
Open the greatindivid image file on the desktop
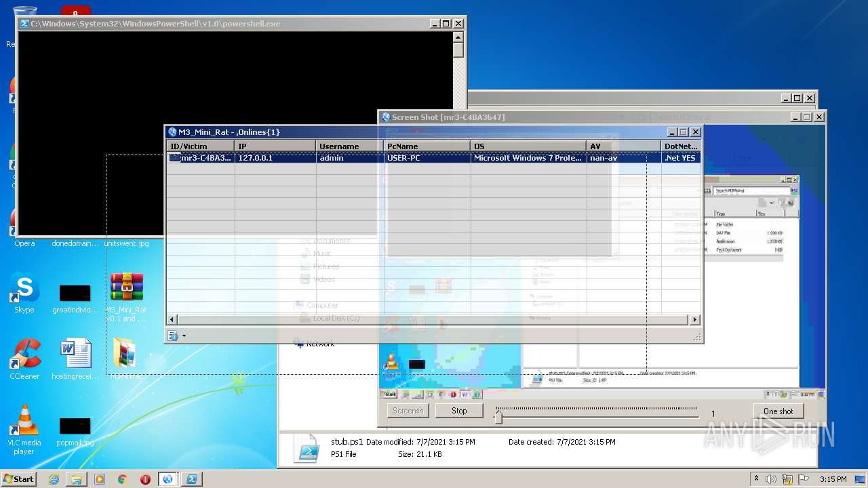pos(75,297)
